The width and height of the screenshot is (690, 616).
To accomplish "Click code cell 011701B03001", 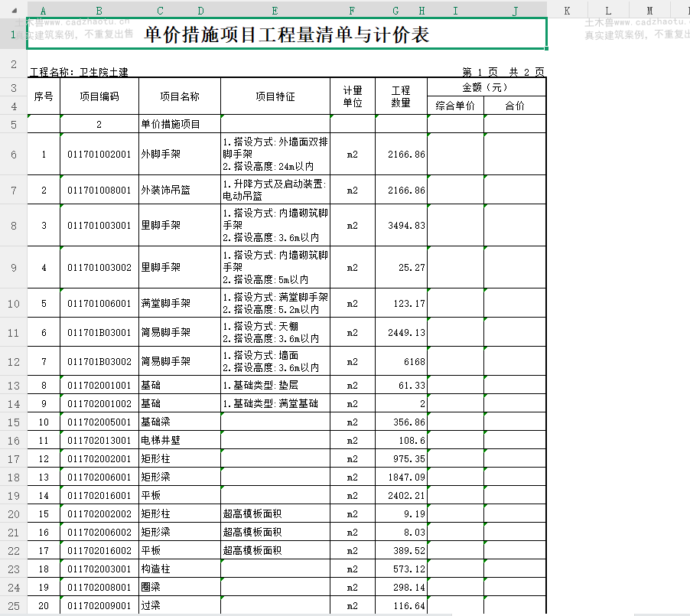I will tap(99, 332).
